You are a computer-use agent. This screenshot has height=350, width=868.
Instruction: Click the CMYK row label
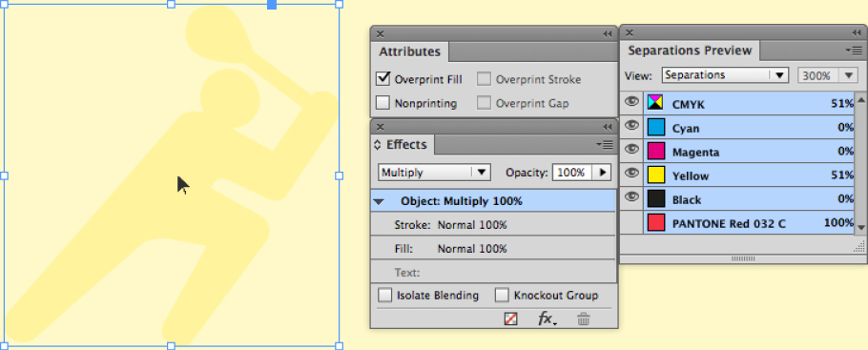pyautogui.click(x=689, y=104)
